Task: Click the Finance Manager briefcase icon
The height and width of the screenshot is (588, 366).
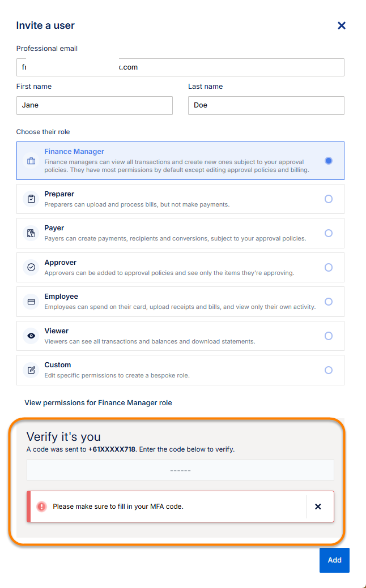Action: (31, 161)
